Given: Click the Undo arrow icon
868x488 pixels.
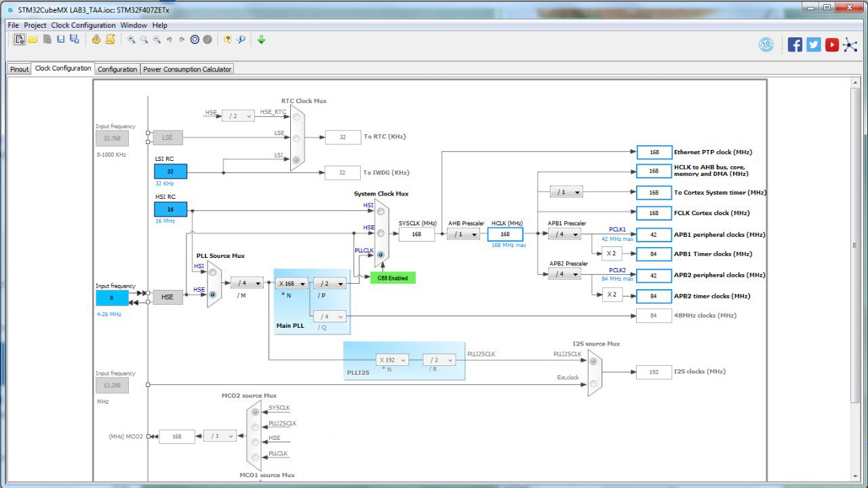Looking at the screenshot, I should click(169, 39).
